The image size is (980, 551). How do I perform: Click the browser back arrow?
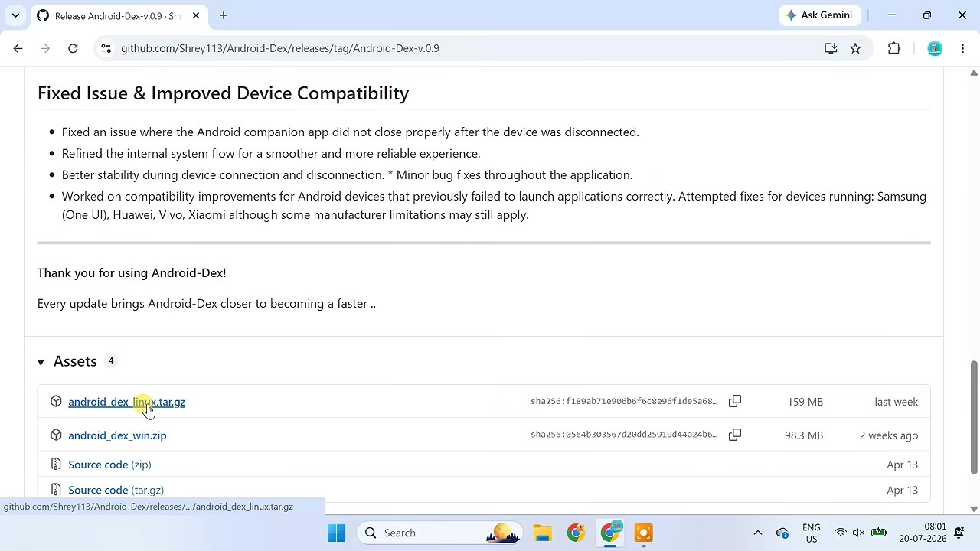click(x=18, y=48)
